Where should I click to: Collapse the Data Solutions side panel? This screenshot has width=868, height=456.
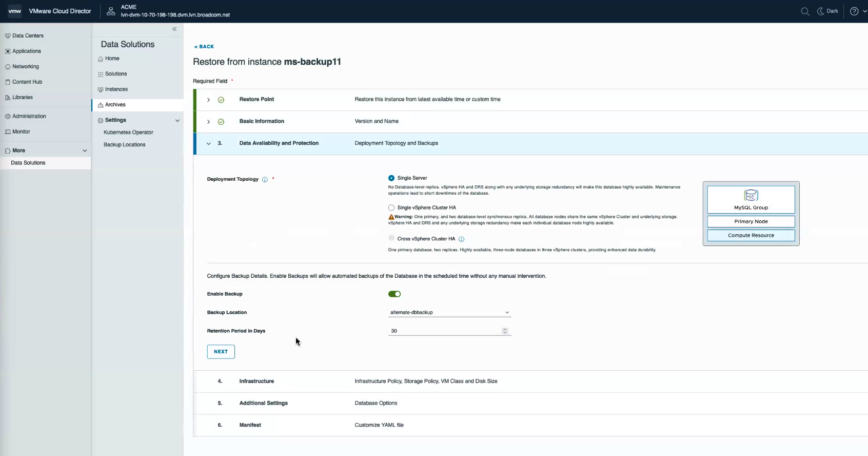click(174, 29)
